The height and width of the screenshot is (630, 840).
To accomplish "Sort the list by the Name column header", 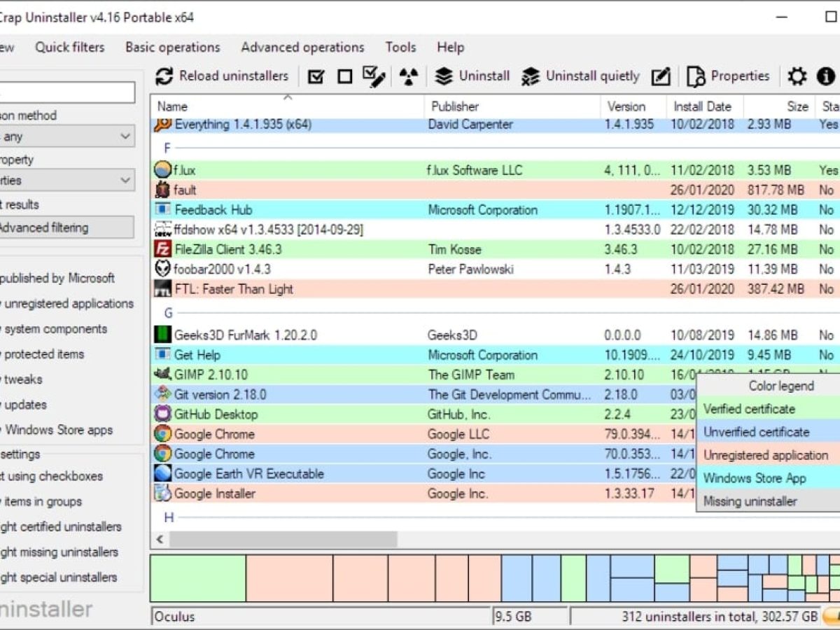I will 172,106.
